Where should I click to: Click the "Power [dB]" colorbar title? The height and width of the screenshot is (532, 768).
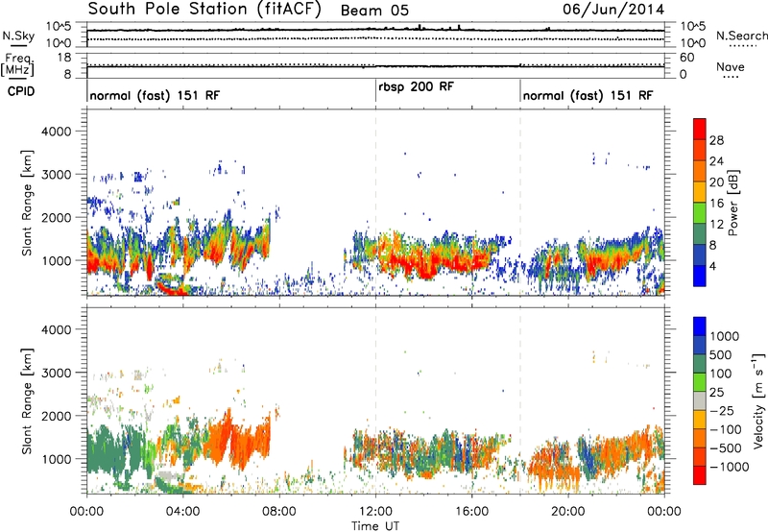coord(732,203)
